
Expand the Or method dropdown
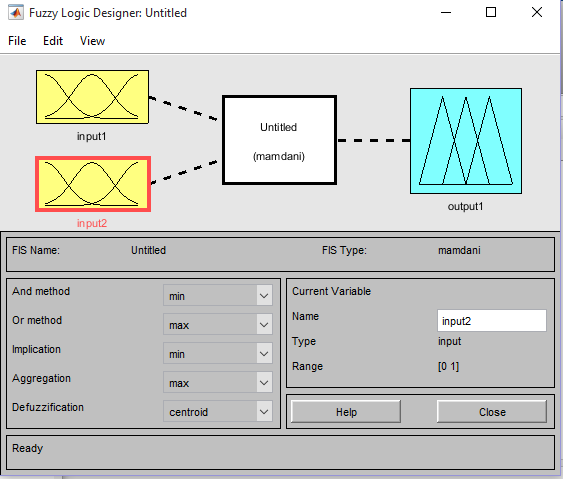pos(218,325)
